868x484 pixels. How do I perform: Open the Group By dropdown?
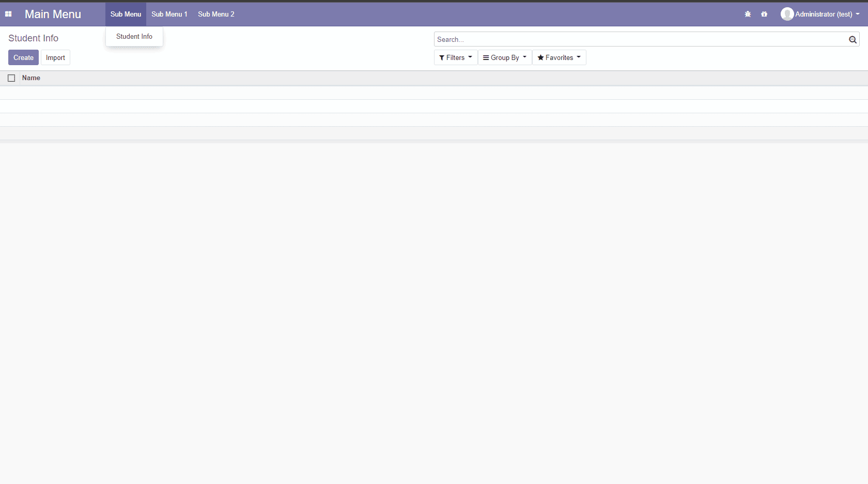[x=504, y=57]
